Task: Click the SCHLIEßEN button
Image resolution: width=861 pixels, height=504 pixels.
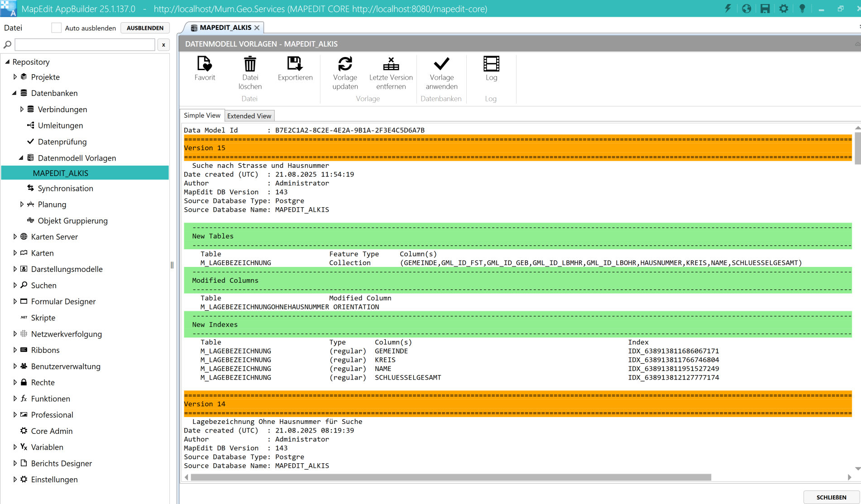Action: coord(831,497)
